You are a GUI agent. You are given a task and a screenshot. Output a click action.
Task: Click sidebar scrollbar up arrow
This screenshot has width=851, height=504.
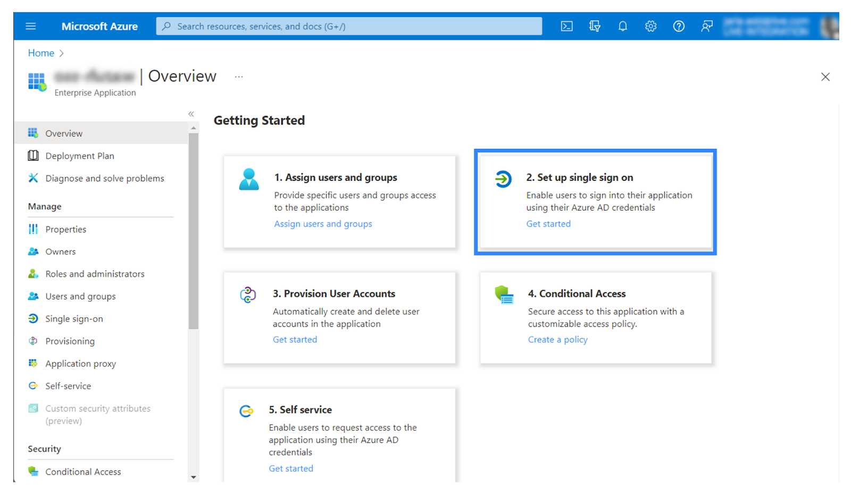pos(194,128)
